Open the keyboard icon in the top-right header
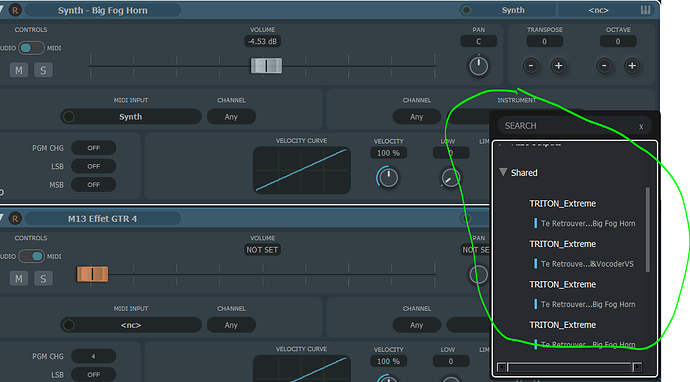 [x=645, y=10]
